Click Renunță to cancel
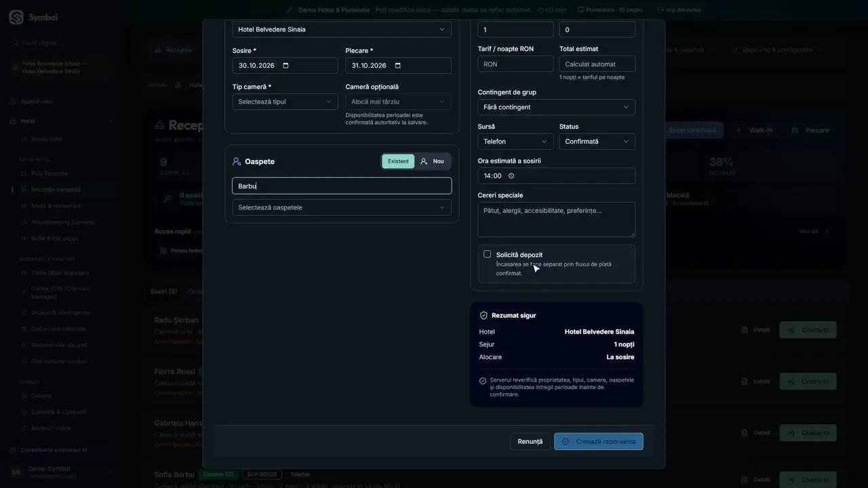This screenshot has height=488, width=868. point(530,441)
